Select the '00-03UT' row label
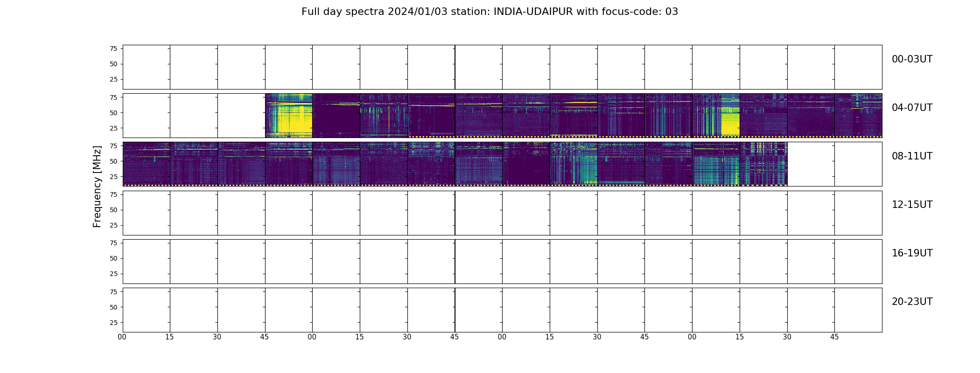This screenshot has height=373, width=980. coord(912,59)
